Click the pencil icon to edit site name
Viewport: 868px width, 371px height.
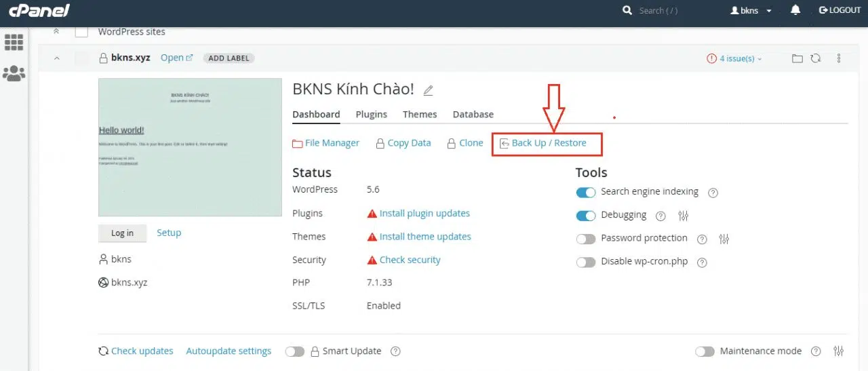428,90
